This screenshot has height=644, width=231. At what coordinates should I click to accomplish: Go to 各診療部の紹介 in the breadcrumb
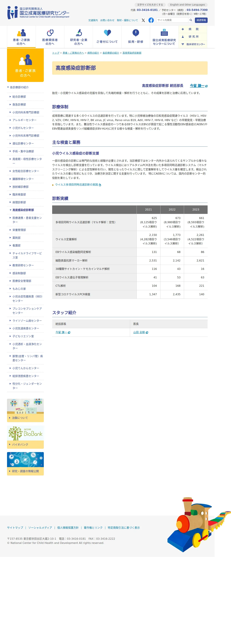(x=111, y=53)
